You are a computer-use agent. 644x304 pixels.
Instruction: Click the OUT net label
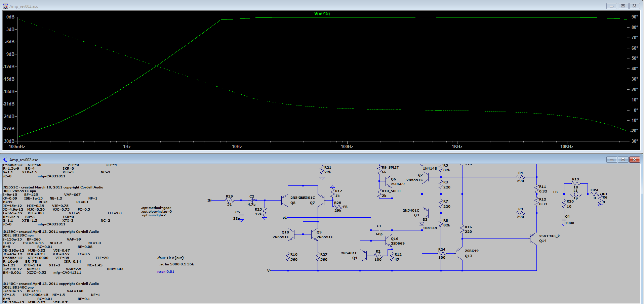point(604,194)
